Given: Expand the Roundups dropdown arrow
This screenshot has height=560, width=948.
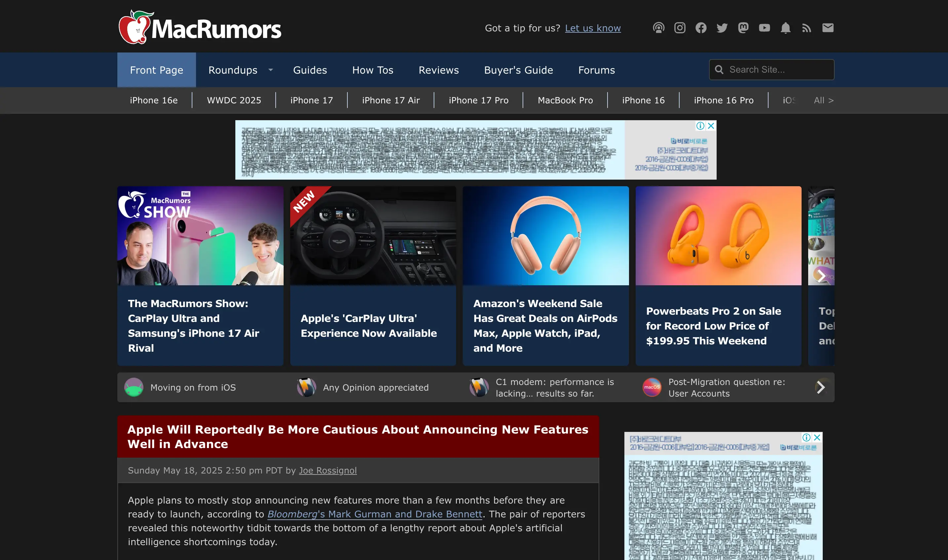Looking at the screenshot, I should click(270, 70).
